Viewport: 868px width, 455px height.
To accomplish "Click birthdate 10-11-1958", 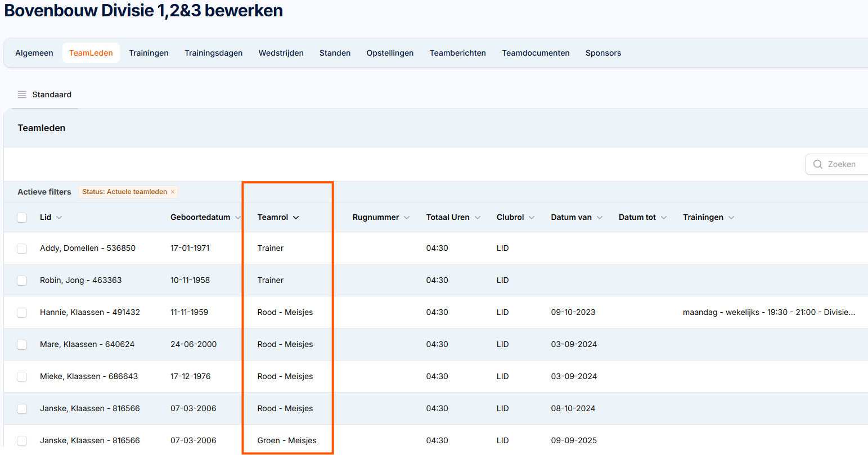I will pos(190,280).
